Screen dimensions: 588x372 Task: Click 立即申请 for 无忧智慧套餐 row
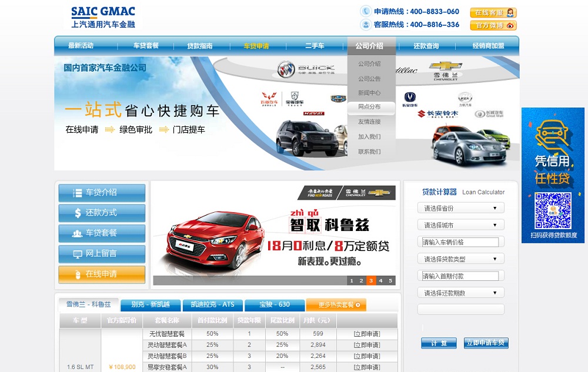tap(367, 334)
